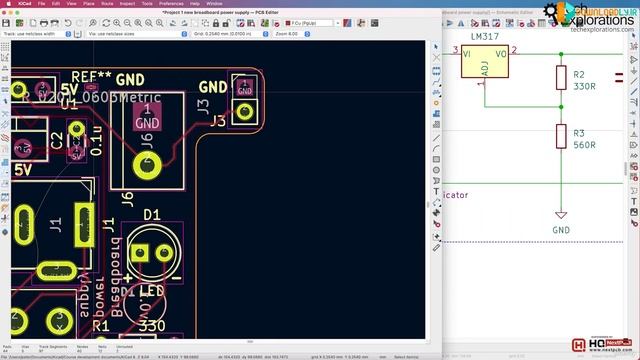Select Draw Rectangle tool in PCB toolbar
Screen dimensions: 640x360
[x=436, y=159]
